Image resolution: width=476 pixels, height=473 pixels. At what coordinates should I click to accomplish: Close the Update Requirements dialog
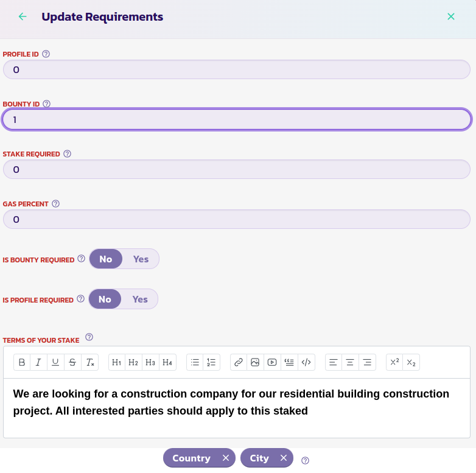451,16
